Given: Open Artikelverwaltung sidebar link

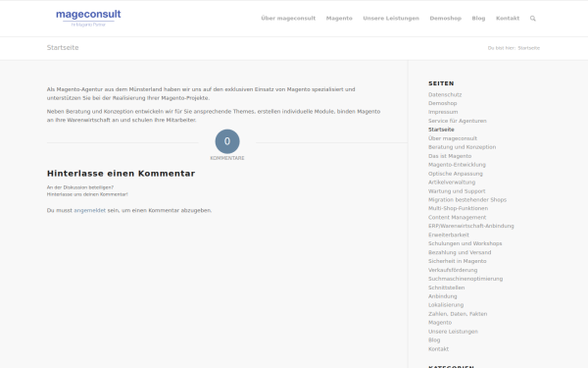Looking at the screenshot, I should click(452, 183).
